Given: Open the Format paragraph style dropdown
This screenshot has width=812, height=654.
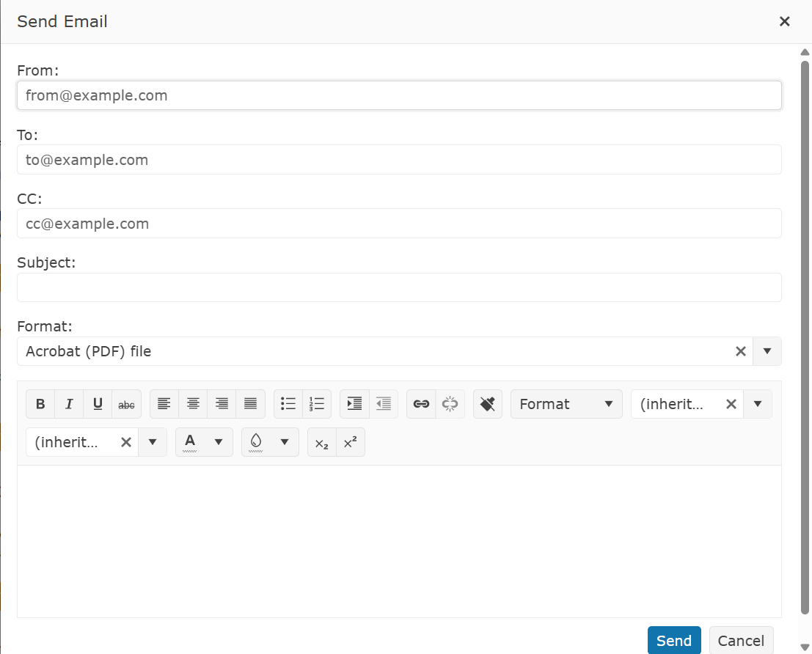Looking at the screenshot, I should coord(566,404).
